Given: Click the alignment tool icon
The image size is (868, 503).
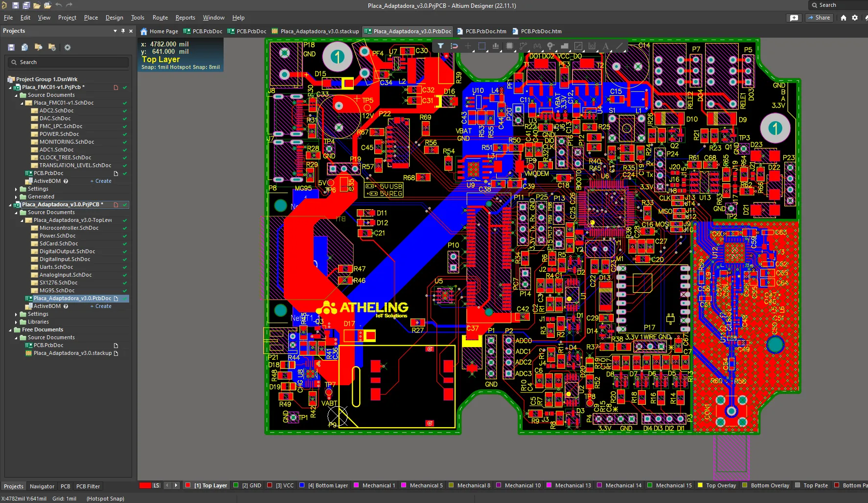Looking at the screenshot, I should coord(496,46).
